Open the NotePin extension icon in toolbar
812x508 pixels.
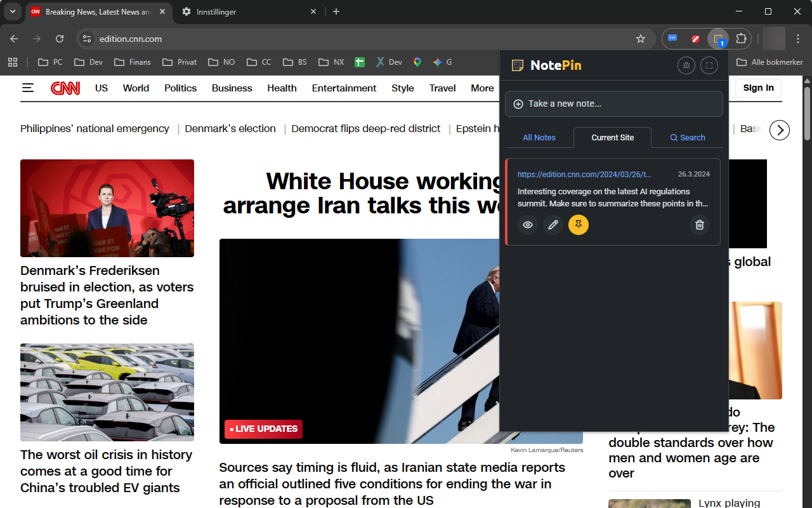(717, 39)
